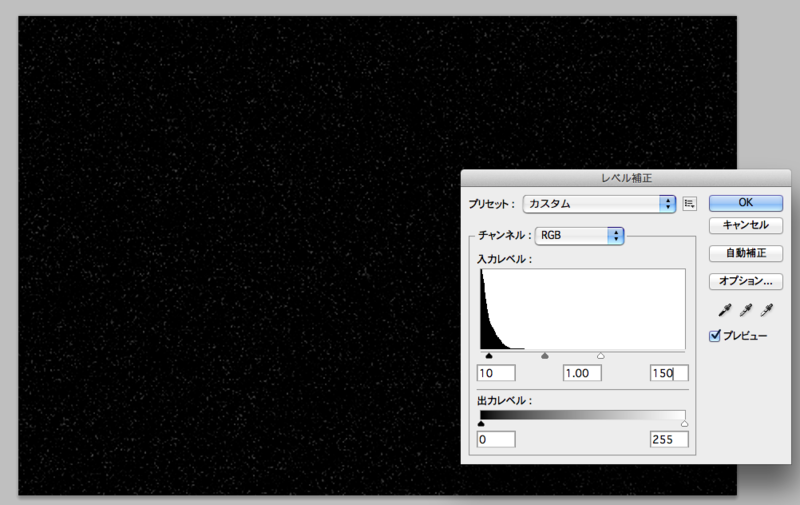Screen dimensions: 800x505
Task: Open the オプション... dialog
Action: click(x=745, y=281)
